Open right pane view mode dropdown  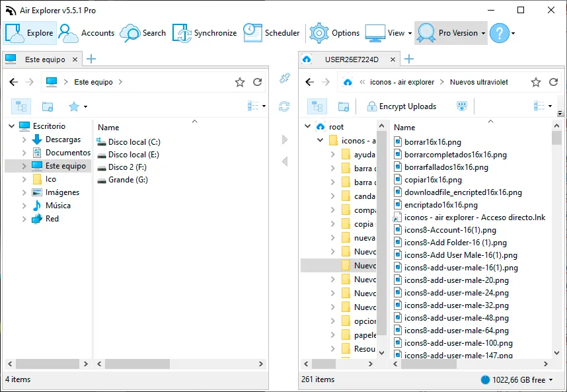(543, 106)
